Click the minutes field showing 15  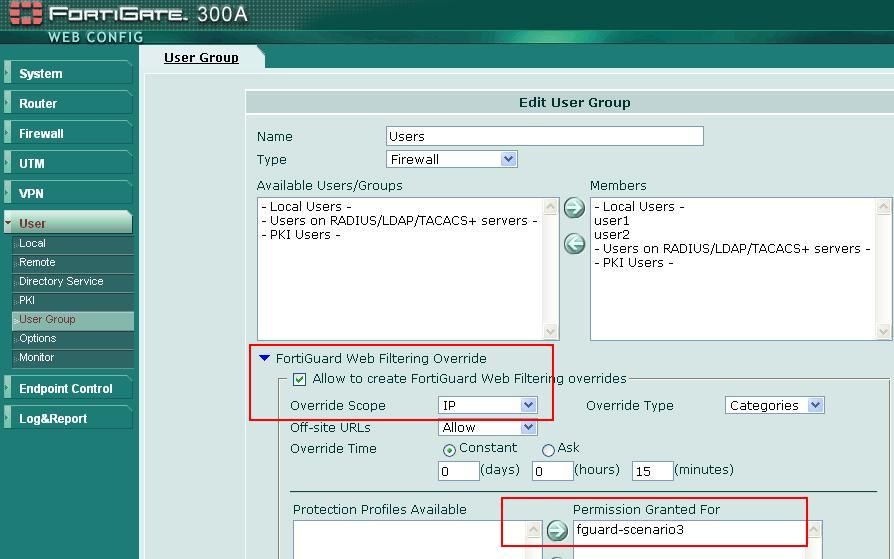[x=653, y=471]
